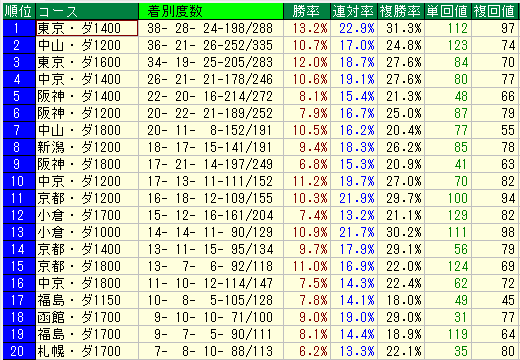Click record 7- 8- 10- 88/113
The width and height of the screenshot is (520, 360).
(x=211, y=351)
